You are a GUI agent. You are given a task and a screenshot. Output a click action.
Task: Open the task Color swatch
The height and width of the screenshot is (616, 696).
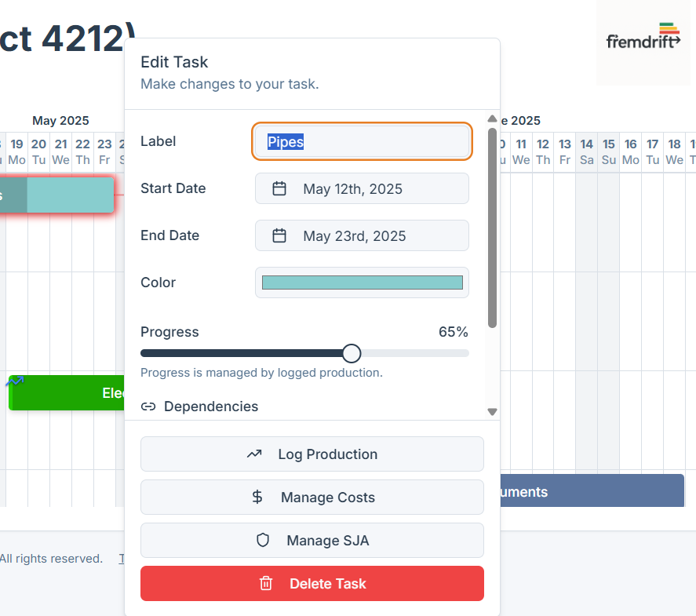(362, 282)
